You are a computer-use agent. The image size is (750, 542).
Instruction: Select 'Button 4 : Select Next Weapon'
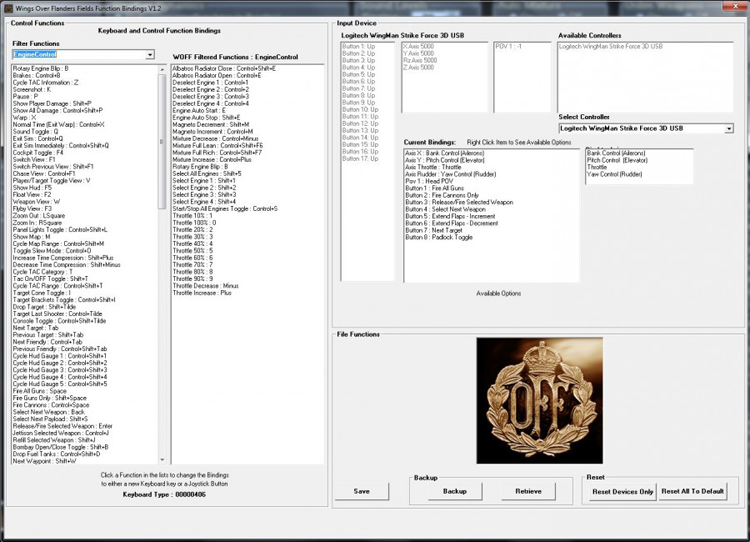click(445, 210)
